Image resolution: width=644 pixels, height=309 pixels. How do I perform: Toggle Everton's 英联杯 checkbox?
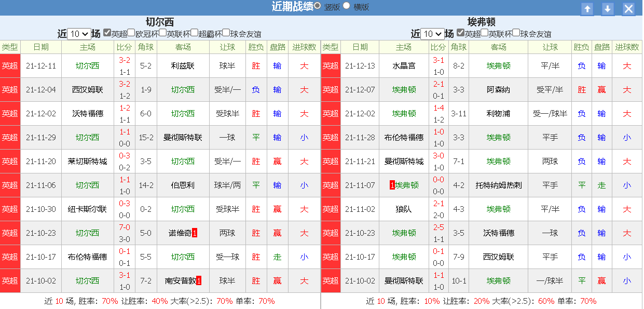485,33
